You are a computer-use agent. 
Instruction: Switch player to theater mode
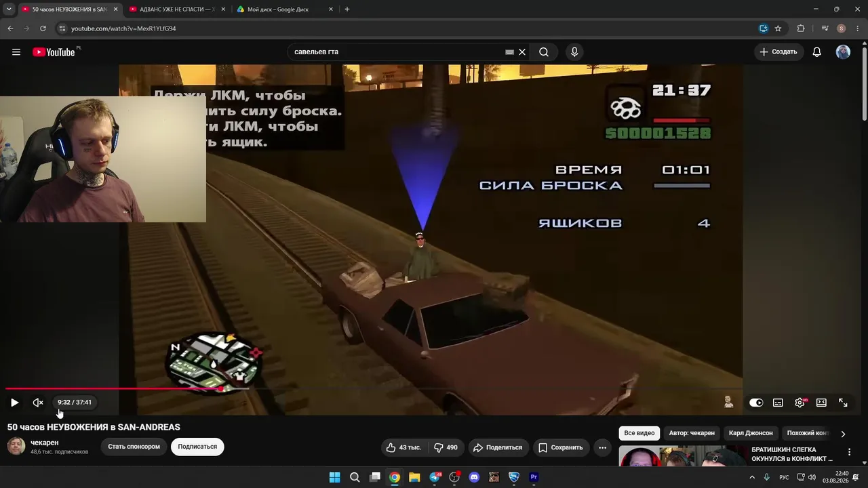[821, 403]
